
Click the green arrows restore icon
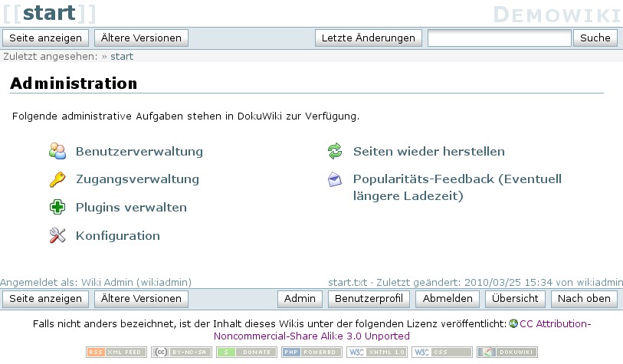334,152
